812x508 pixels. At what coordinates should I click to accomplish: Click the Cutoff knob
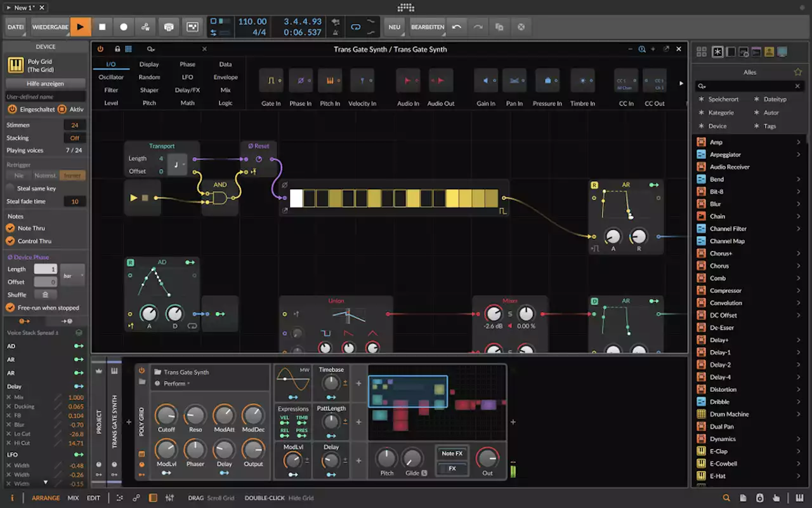pyautogui.click(x=166, y=416)
